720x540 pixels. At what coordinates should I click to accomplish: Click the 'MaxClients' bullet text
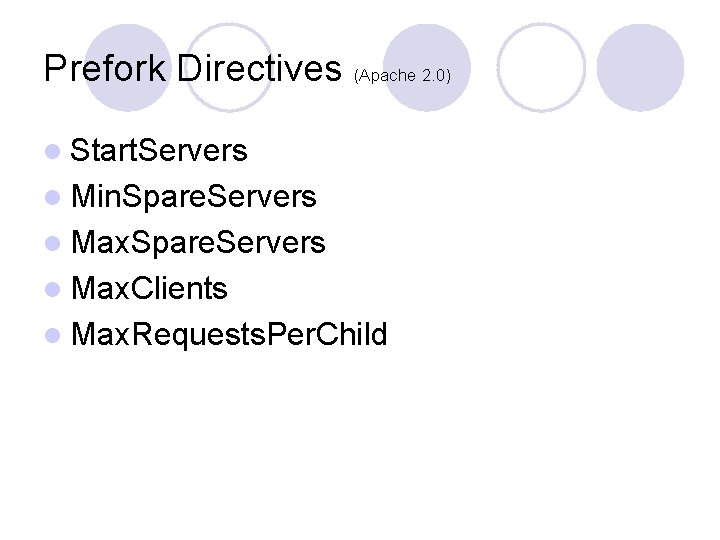pos(149,288)
